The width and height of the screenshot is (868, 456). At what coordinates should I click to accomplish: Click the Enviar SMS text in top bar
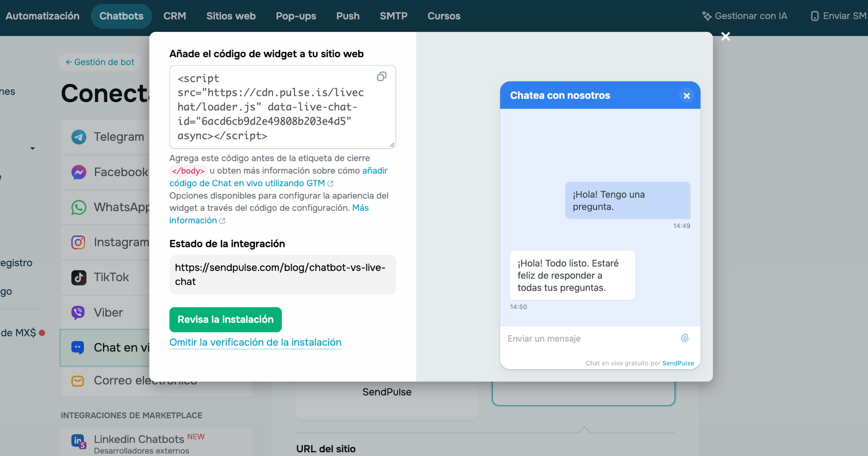845,16
